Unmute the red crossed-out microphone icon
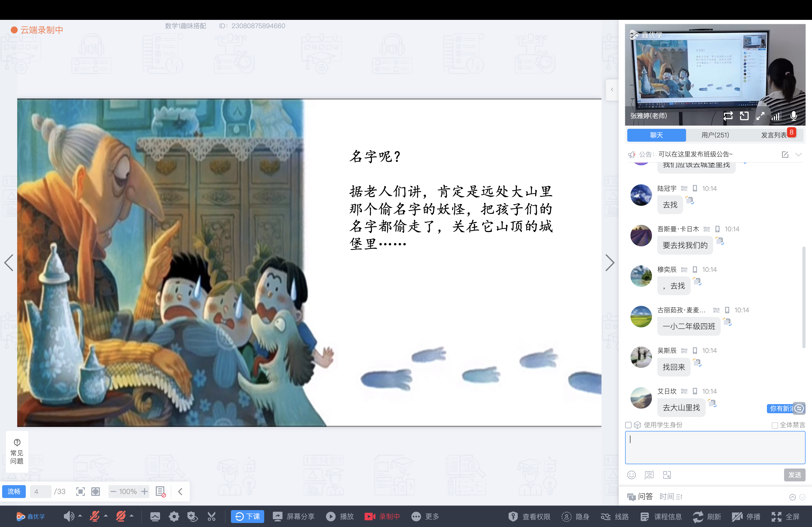Viewport: 812px width, 527px height. coord(95,517)
